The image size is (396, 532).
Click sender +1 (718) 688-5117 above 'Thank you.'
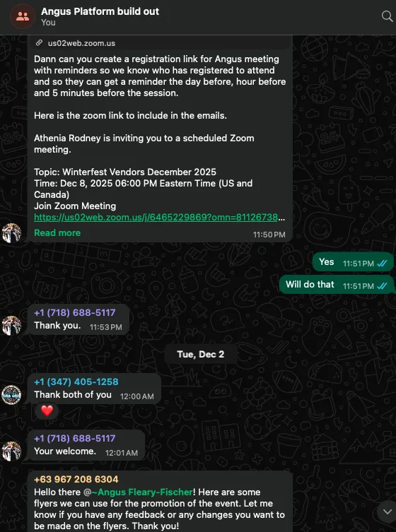75,312
